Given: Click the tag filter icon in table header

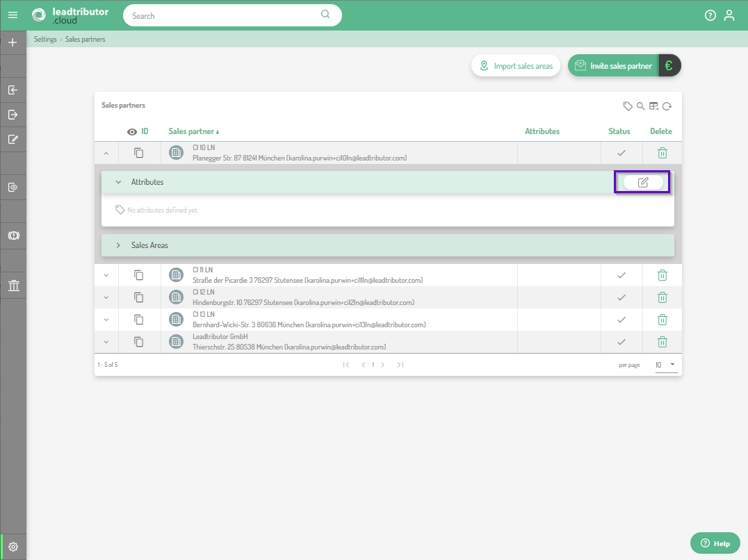Looking at the screenshot, I should 628,106.
